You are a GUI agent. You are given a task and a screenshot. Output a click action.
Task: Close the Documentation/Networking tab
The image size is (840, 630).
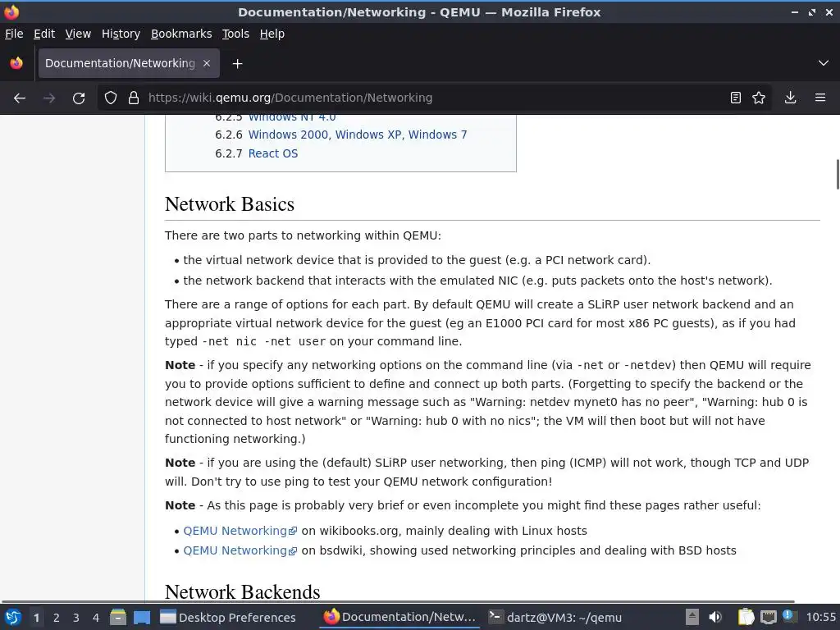click(x=207, y=63)
